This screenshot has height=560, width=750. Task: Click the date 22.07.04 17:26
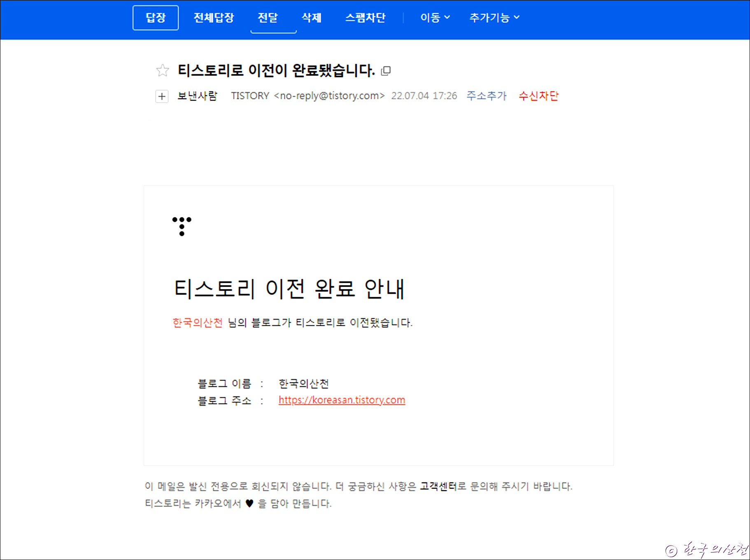click(424, 96)
